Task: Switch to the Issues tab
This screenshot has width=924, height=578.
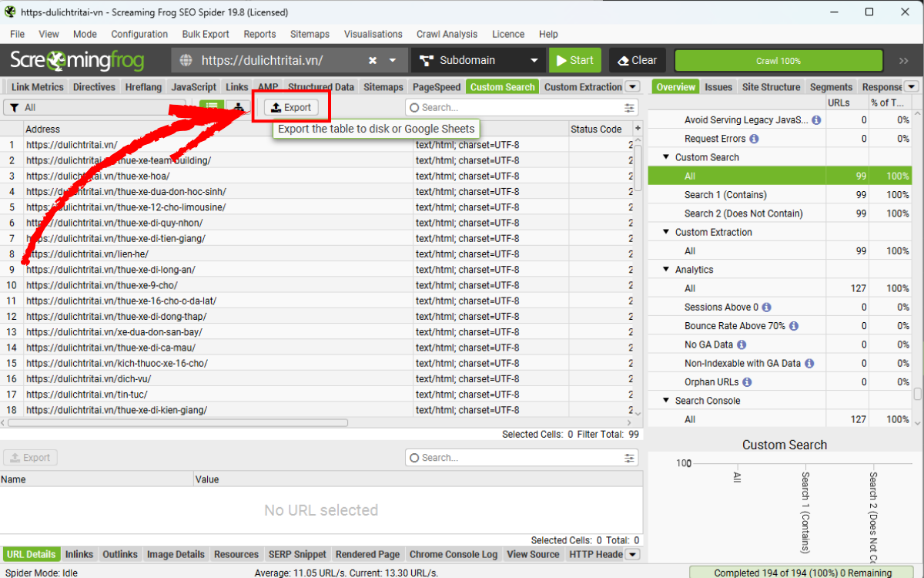Action: [x=718, y=87]
